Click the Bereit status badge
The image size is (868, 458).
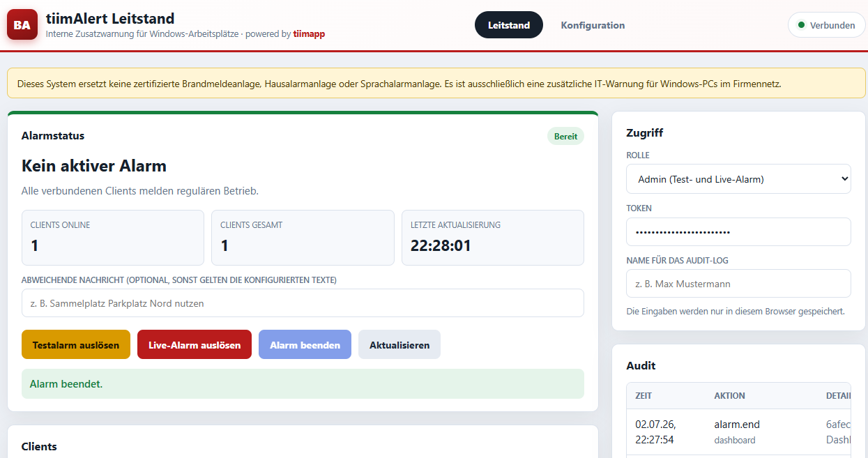(x=565, y=136)
